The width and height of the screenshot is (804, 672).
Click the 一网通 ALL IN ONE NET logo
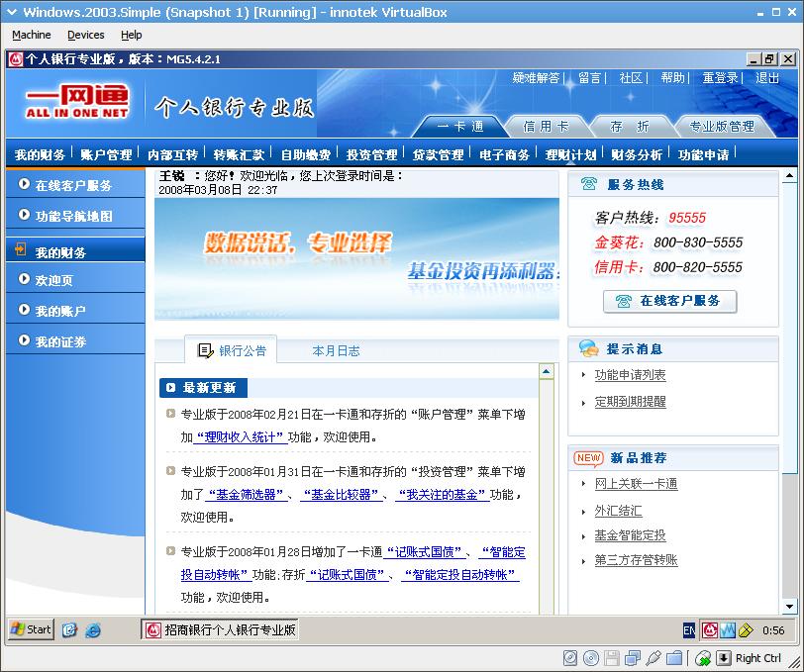pyautogui.click(x=77, y=102)
